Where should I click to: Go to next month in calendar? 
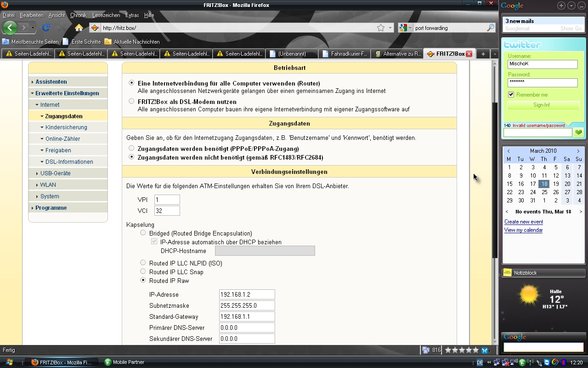(578, 151)
